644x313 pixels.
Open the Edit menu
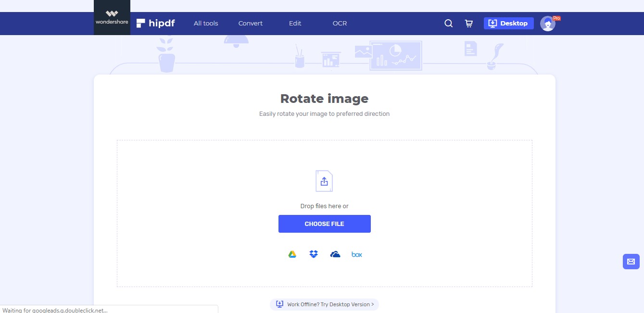tap(295, 23)
